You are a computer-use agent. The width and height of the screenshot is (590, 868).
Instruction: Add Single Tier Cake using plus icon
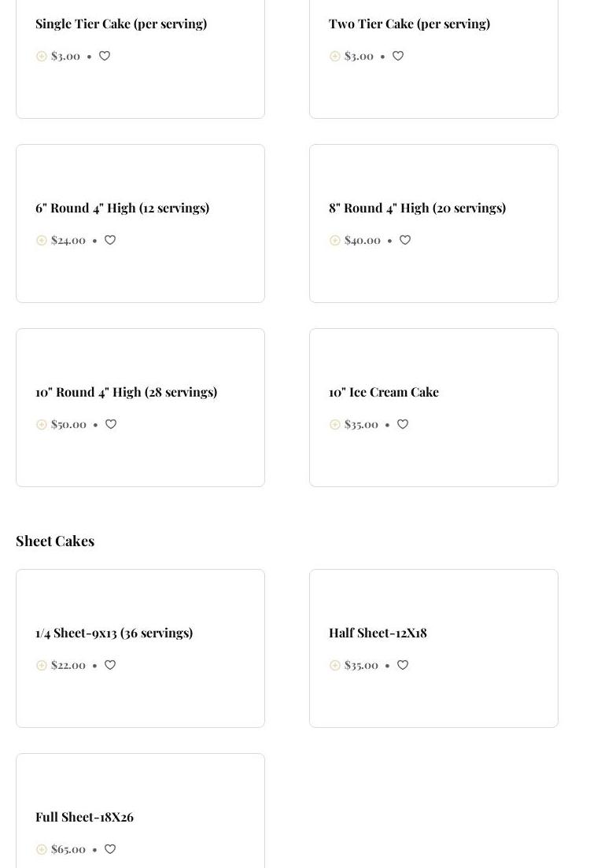pos(42,56)
